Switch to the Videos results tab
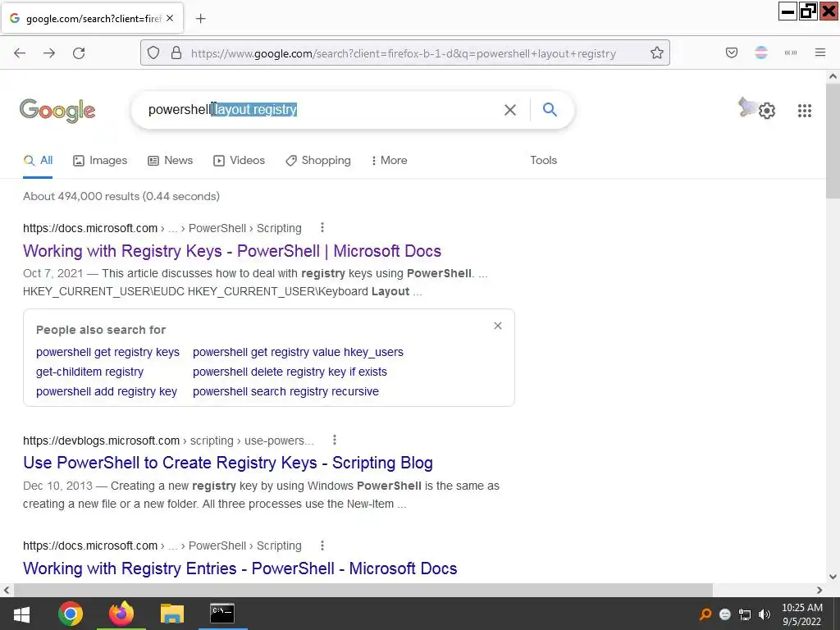Viewport: 840px width, 630px height. tap(239, 160)
